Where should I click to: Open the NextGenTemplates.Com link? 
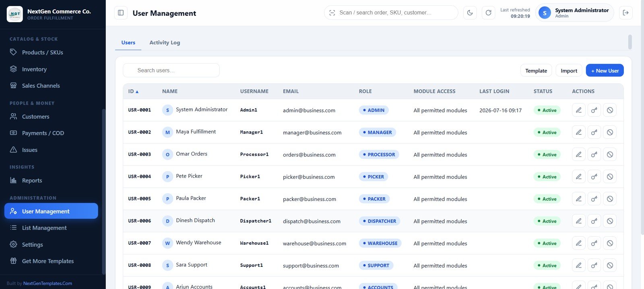tap(47, 283)
